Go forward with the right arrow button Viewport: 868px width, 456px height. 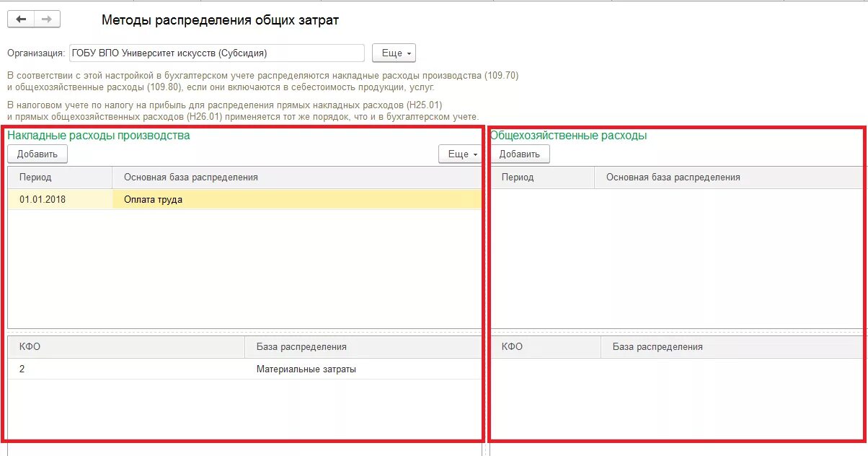(47, 19)
